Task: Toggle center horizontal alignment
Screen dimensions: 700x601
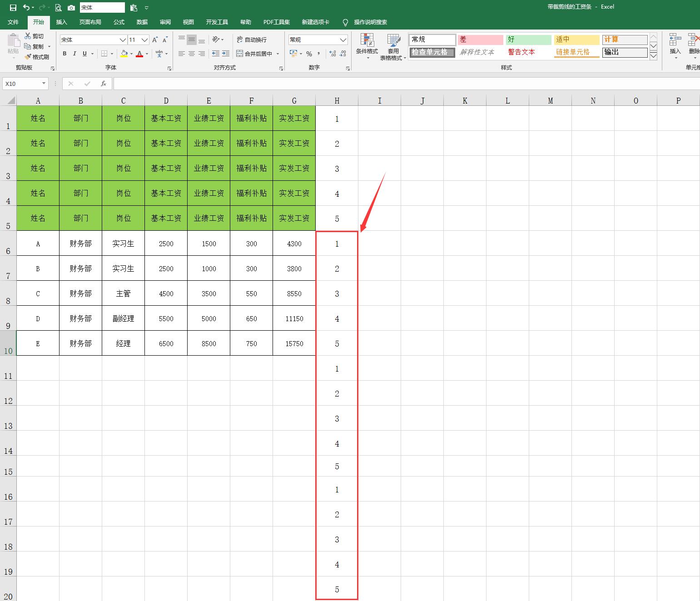Action: coord(192,54)
